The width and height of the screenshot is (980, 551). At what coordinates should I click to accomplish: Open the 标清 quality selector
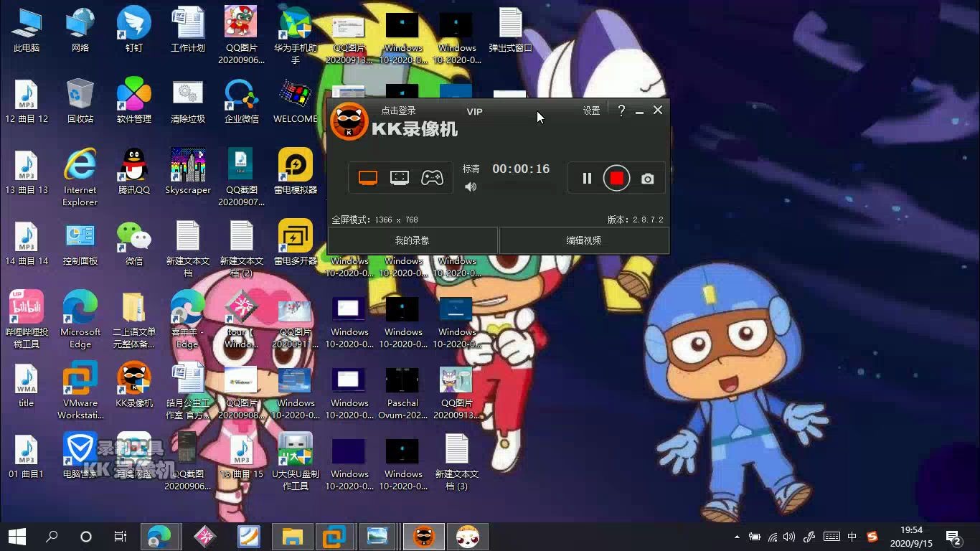(x=471, y=169)
